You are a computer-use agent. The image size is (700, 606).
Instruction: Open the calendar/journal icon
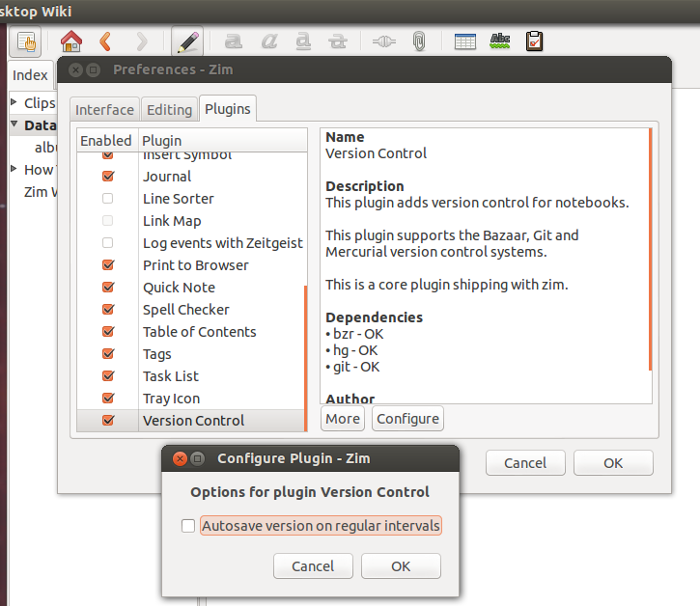coord(464,41)
